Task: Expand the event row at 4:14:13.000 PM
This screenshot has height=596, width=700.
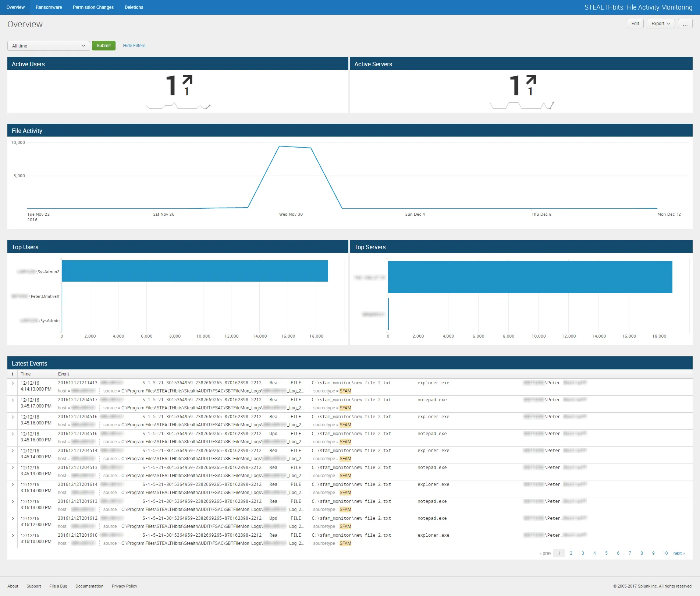Action: click(x=13, y=383)
